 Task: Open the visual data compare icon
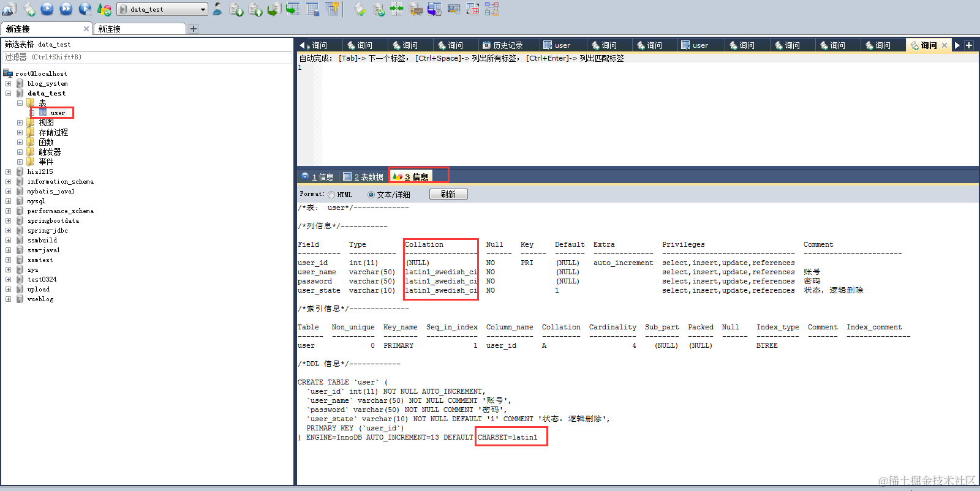pyautogui.click(x=472, y=9)
